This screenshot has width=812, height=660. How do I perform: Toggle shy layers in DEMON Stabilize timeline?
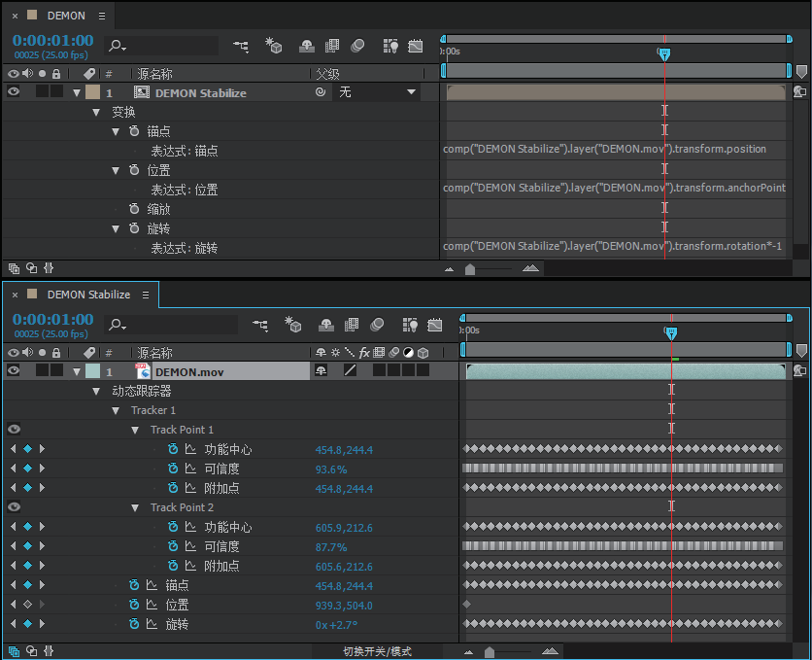pyautogui.click(x=326, y=326)
